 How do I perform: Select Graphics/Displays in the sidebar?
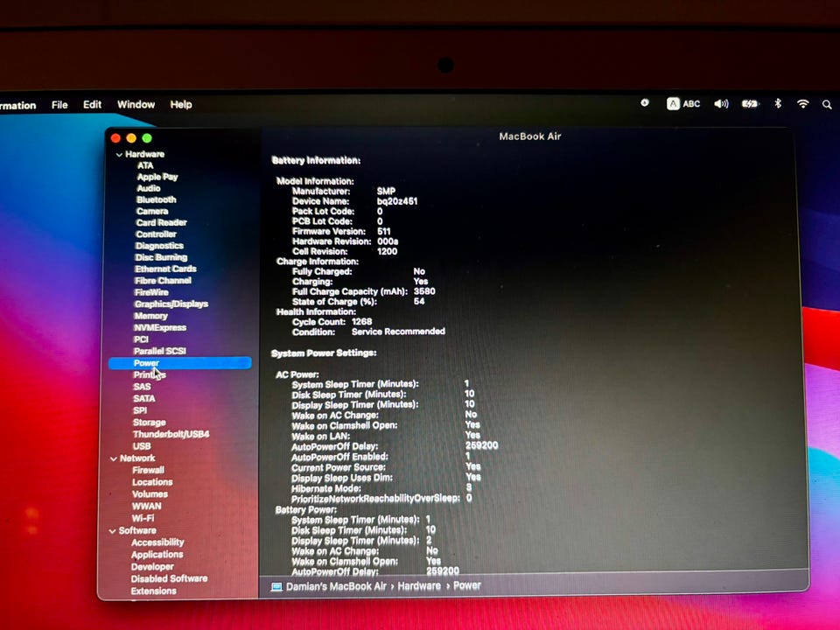coord(171,304)
